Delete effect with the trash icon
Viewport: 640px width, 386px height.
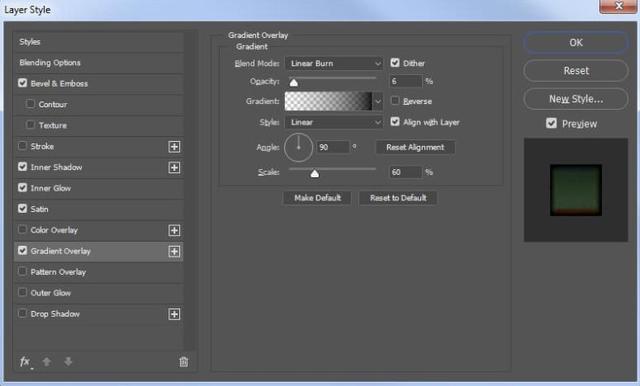click(184, 362)
